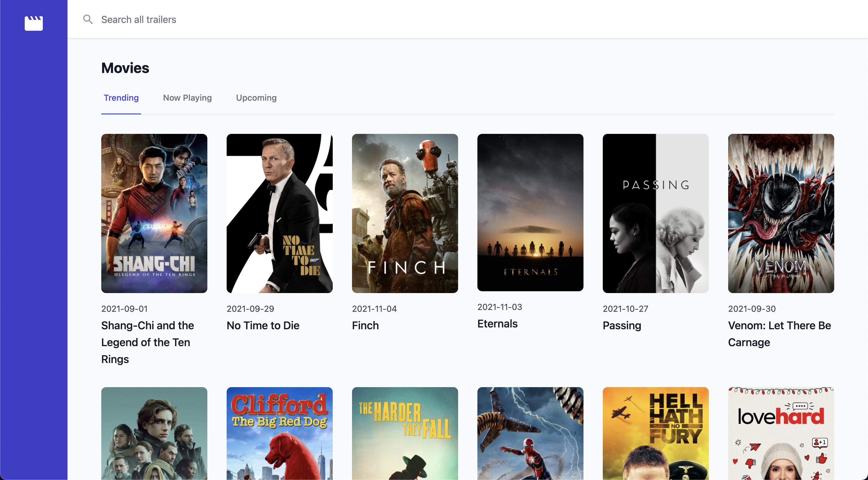Select the Eternals movie poster
Viewport: 868px width, 480px height.
point(530,212)
